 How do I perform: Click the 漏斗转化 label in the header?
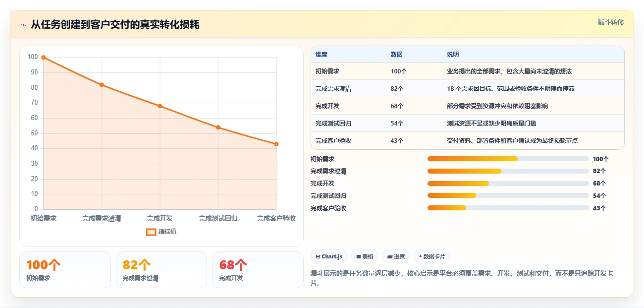(x=610, y=22)
